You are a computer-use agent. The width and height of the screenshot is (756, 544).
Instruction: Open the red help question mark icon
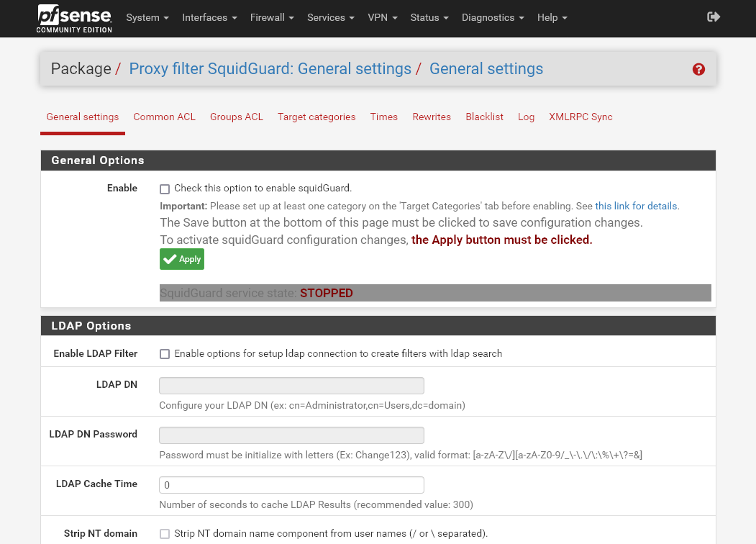coord(698,69)
